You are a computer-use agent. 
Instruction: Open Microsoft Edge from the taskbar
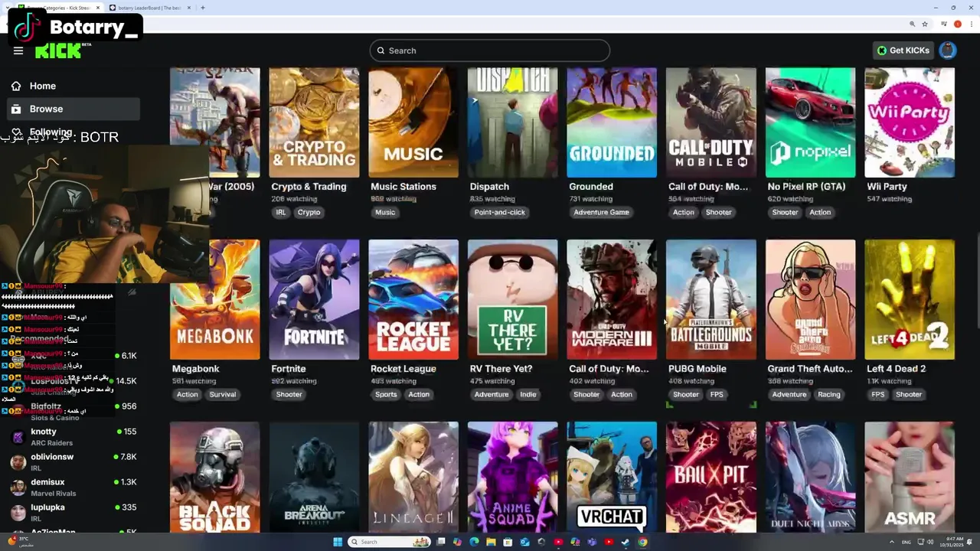pos(474,542)
